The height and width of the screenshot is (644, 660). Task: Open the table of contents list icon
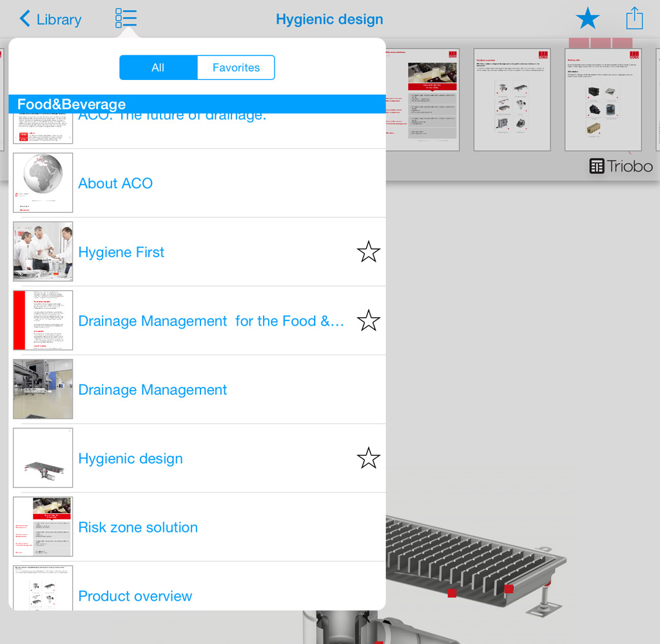point(126,19)
